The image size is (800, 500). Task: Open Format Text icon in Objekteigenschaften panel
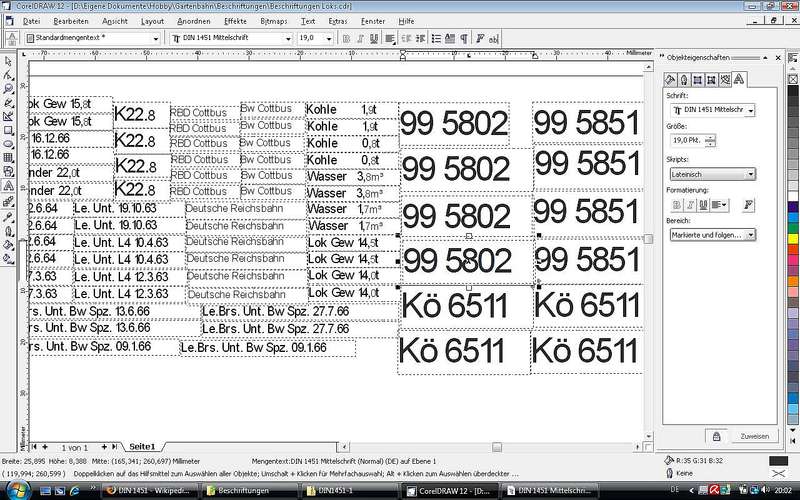coord(748,205)
